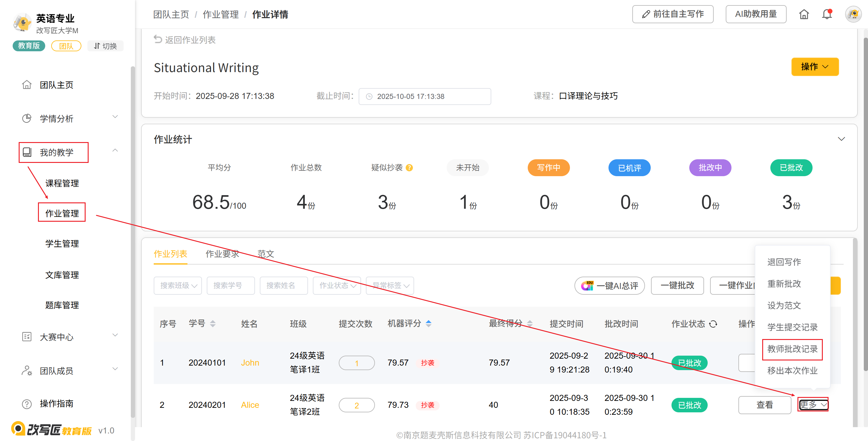Collapse the 作业统计 section chevron

[841, 139]
